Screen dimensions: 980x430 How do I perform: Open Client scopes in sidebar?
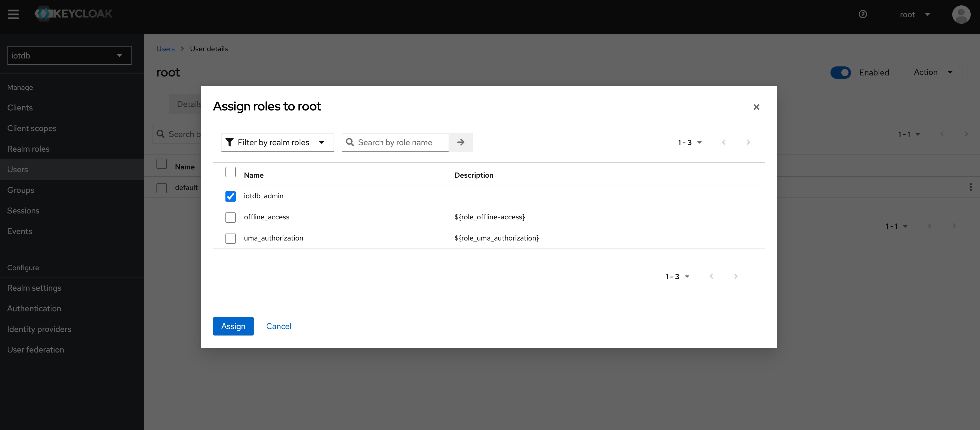[x=32, y=128]
